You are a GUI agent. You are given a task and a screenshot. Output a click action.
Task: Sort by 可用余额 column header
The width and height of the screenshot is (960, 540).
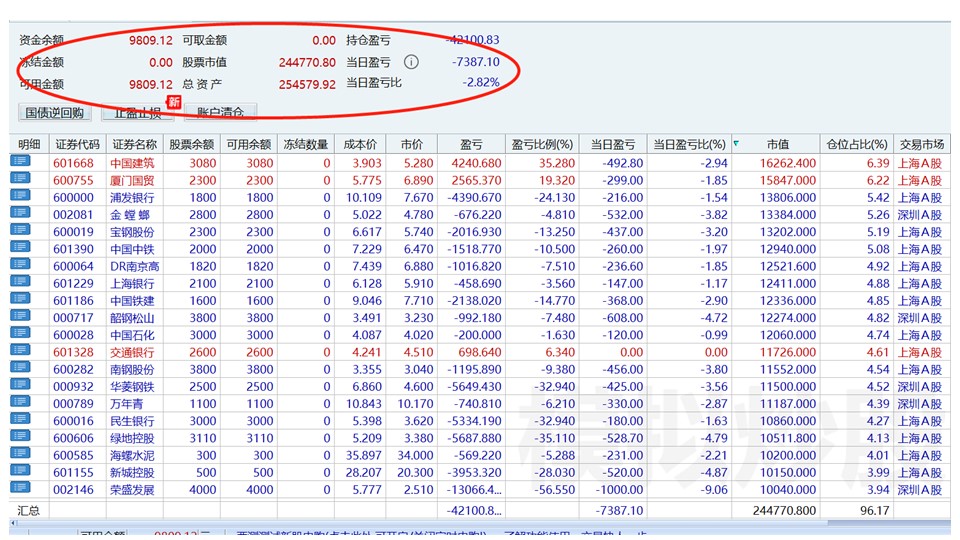249,144
